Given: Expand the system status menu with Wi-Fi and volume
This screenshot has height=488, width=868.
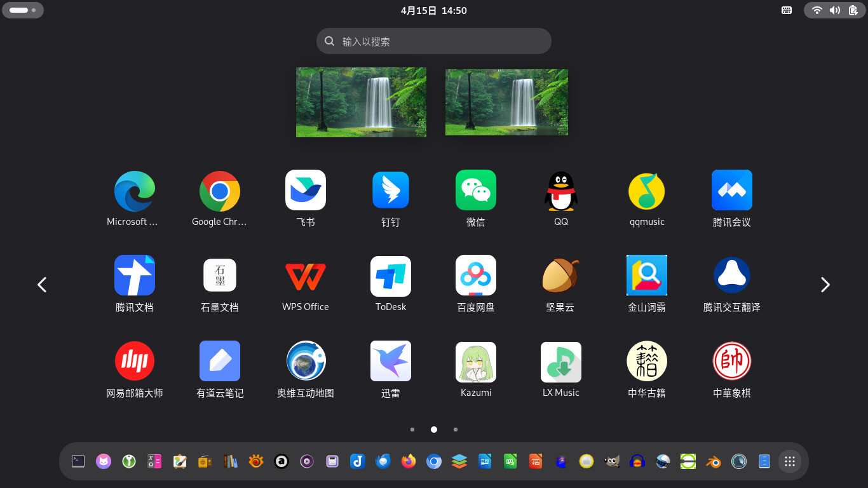Looking at the screenshot, I should click(834, 10).
